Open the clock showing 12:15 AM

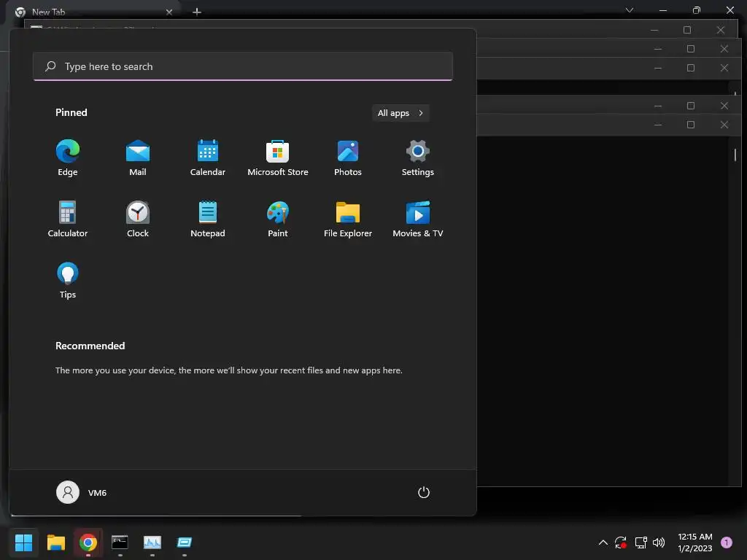coord(695,542)
